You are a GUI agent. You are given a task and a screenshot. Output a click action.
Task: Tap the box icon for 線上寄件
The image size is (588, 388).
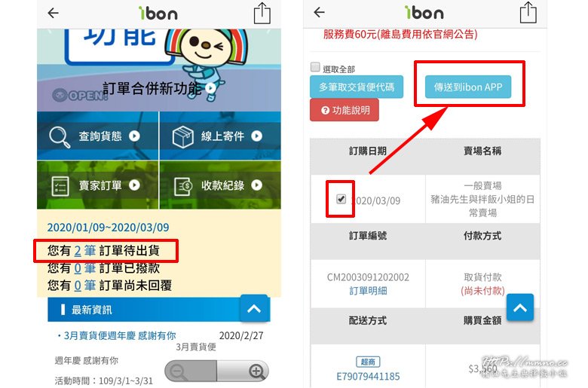click(182, 136)
